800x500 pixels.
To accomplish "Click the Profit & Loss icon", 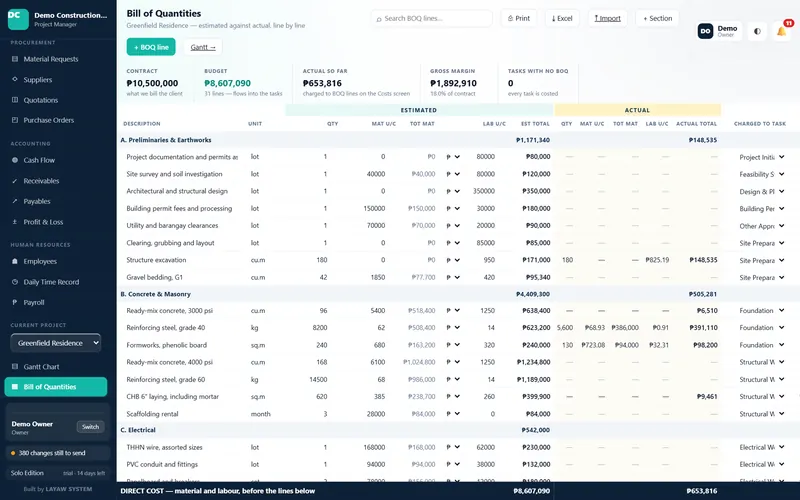I will coord(15,222).
